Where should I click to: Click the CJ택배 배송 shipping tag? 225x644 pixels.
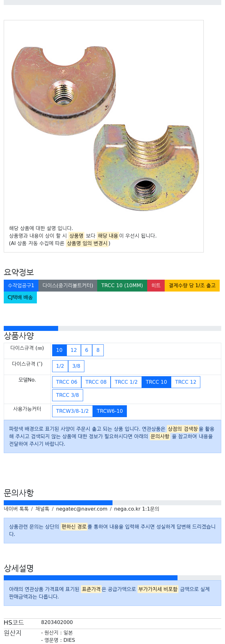[20, 297]
